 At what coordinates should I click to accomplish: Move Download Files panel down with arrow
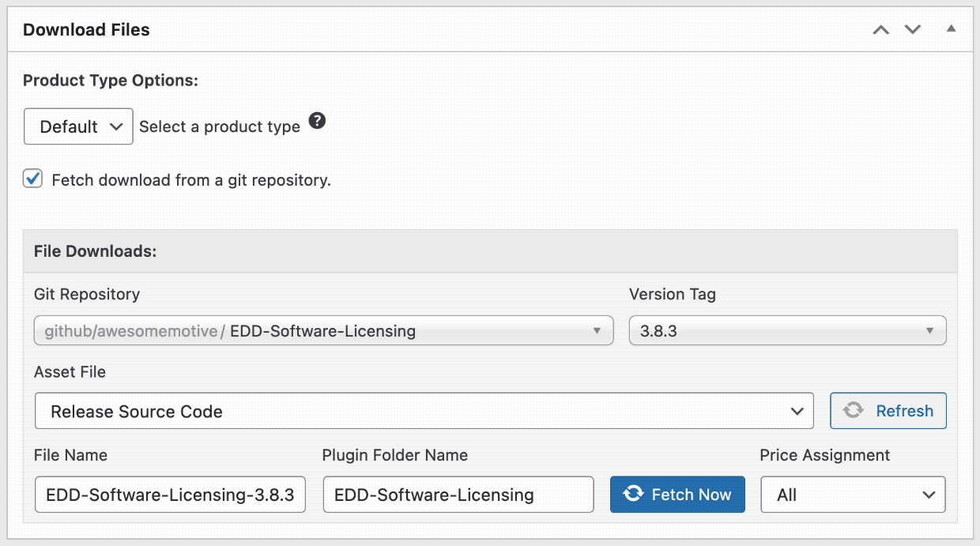pyautogui.click(x=913, y=30)
